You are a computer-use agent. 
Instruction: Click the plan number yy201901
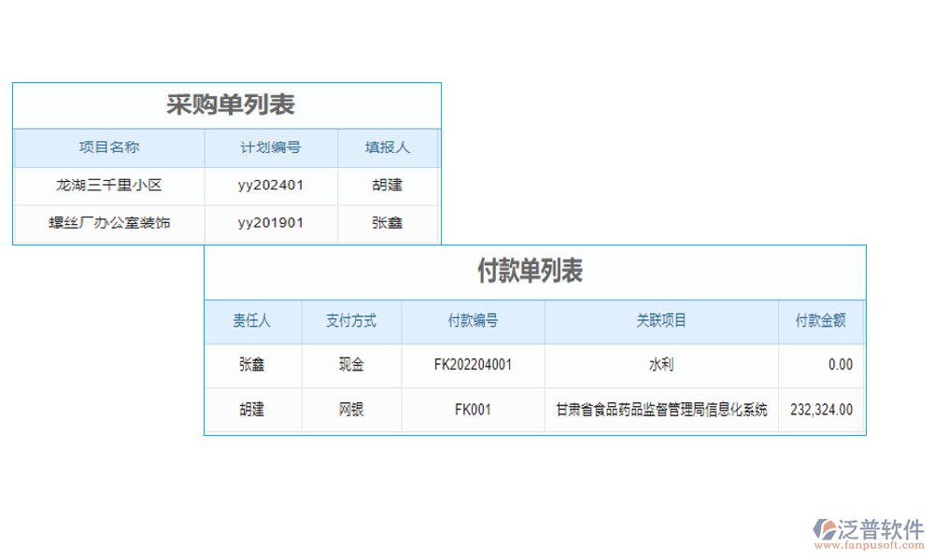[270, 223]
